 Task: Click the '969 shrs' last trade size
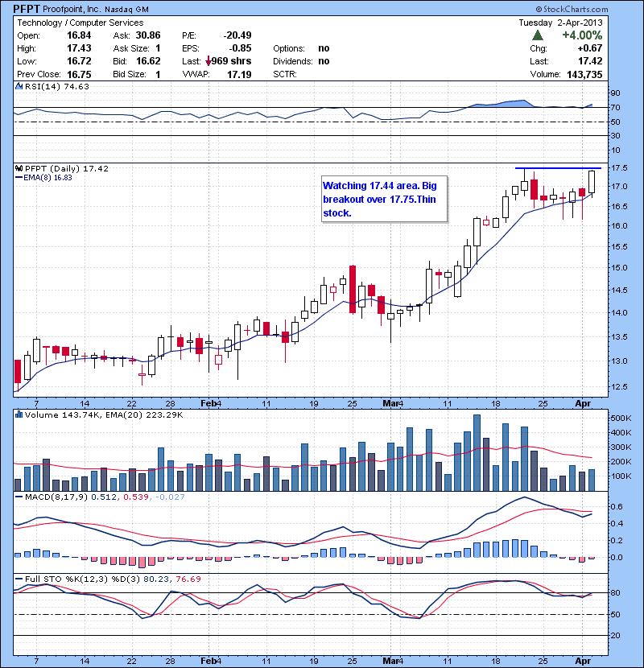[x=231, y=61]
